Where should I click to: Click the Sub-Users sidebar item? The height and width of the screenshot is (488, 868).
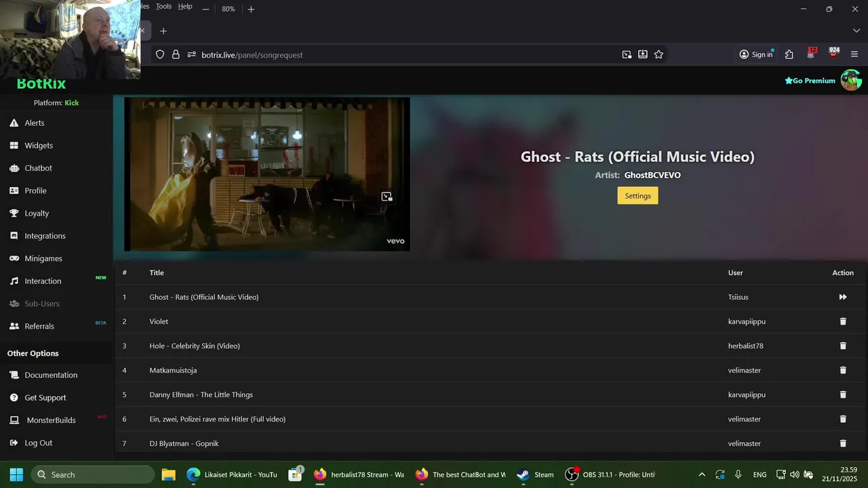pyautogui.click(x=42, y=304)
